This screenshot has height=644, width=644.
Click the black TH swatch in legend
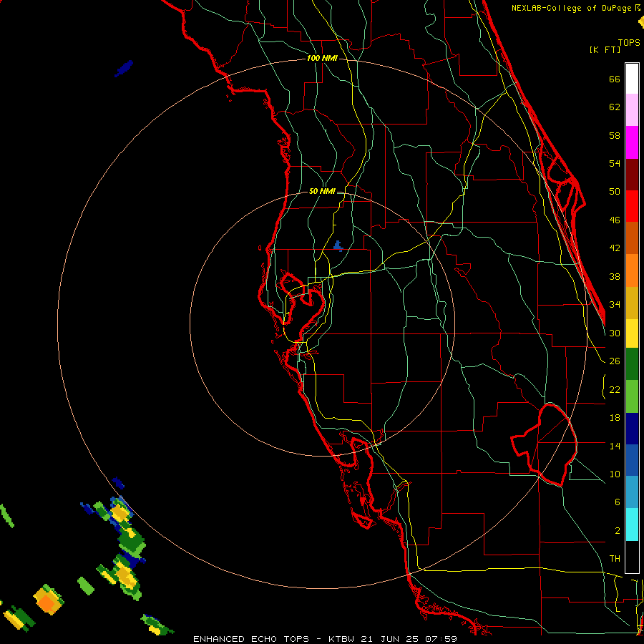coord(632,557)
